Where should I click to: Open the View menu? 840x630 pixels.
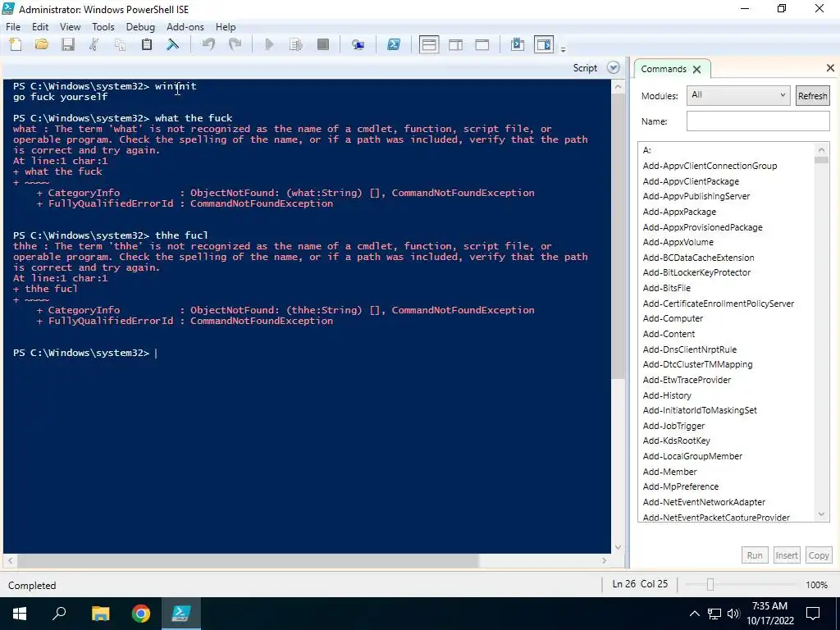click(x=71, y=27)
